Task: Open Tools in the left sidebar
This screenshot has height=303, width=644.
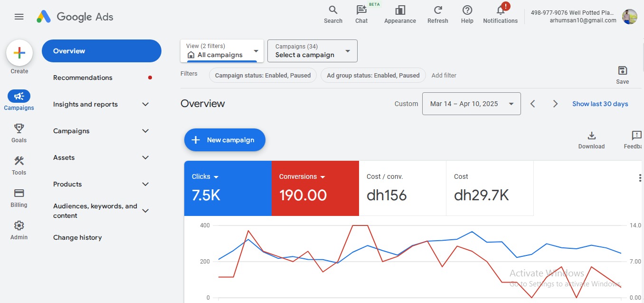Action: pos(19,165)
